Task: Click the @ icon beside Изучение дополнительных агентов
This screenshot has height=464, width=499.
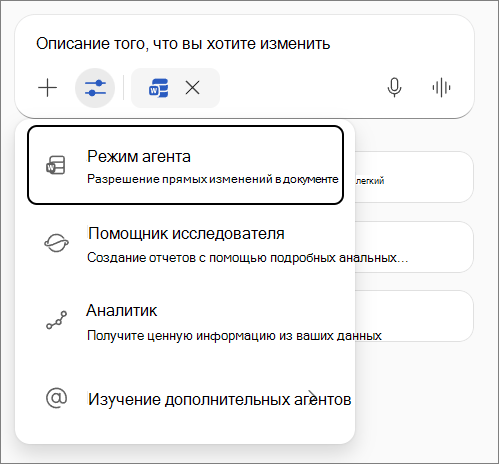Action: point(56,398)
